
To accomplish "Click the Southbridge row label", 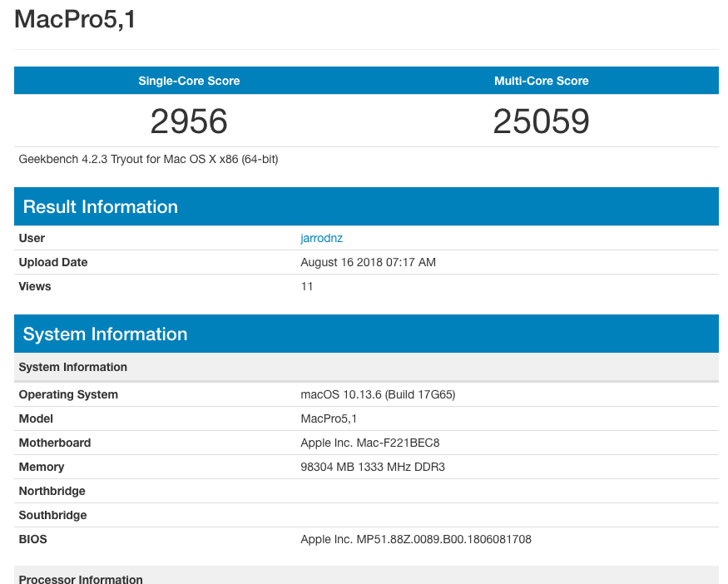I will click(52, 515).
